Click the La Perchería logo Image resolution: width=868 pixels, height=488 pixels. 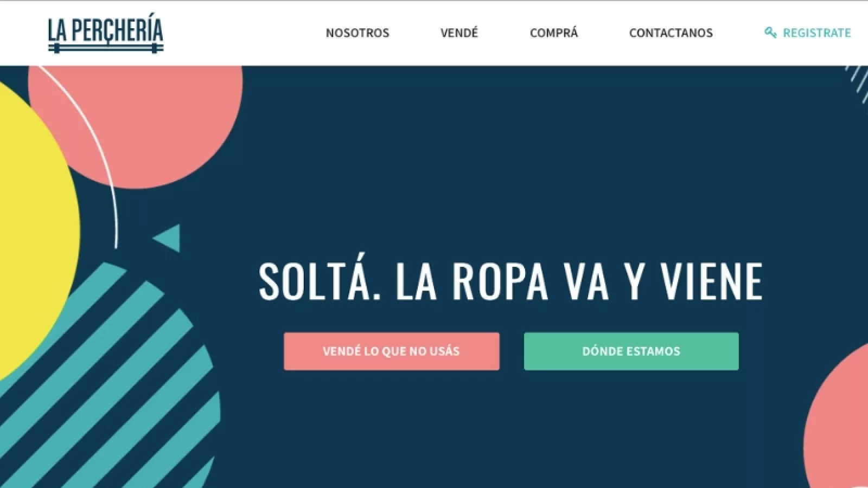pyautogui.click(x=106, y=35)
